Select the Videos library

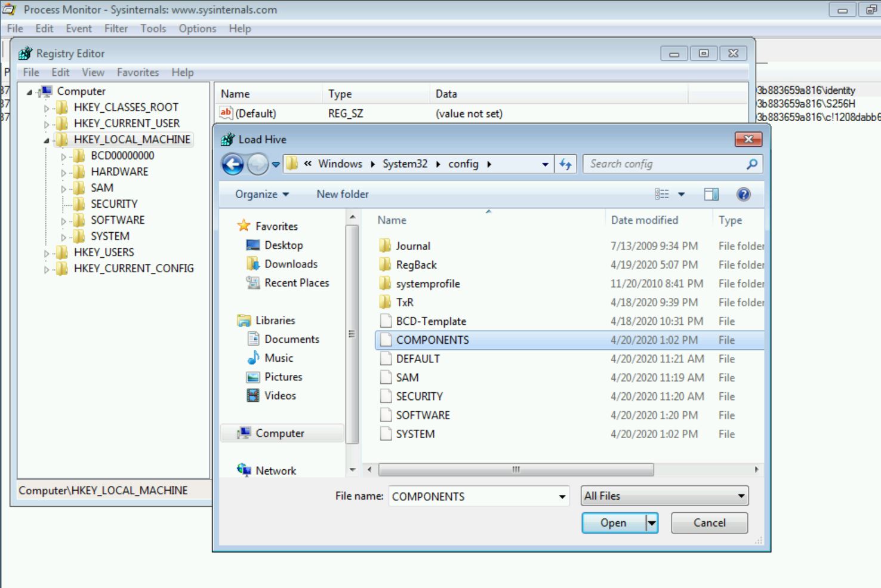(x=272, y=395)
